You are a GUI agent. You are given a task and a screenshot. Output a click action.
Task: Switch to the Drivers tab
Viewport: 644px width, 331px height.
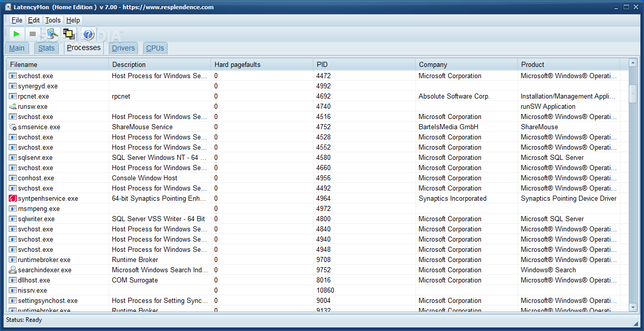(123, 48)
